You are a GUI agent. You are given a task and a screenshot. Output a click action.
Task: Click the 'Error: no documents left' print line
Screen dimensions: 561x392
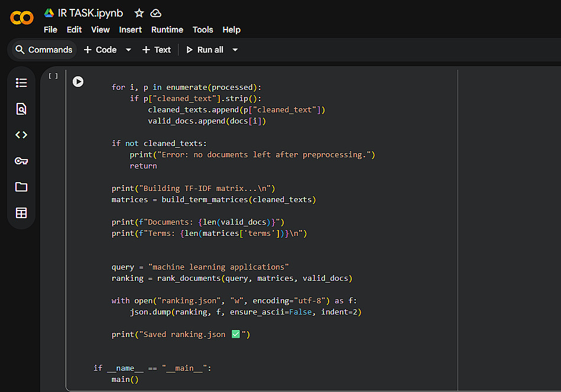pyautogui.click(x=252, y=155)
